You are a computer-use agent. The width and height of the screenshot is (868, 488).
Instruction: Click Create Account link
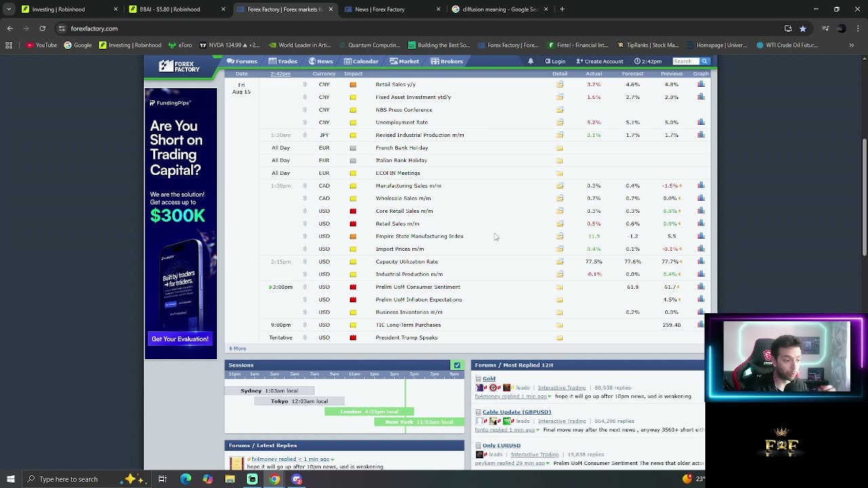(599, 61)
